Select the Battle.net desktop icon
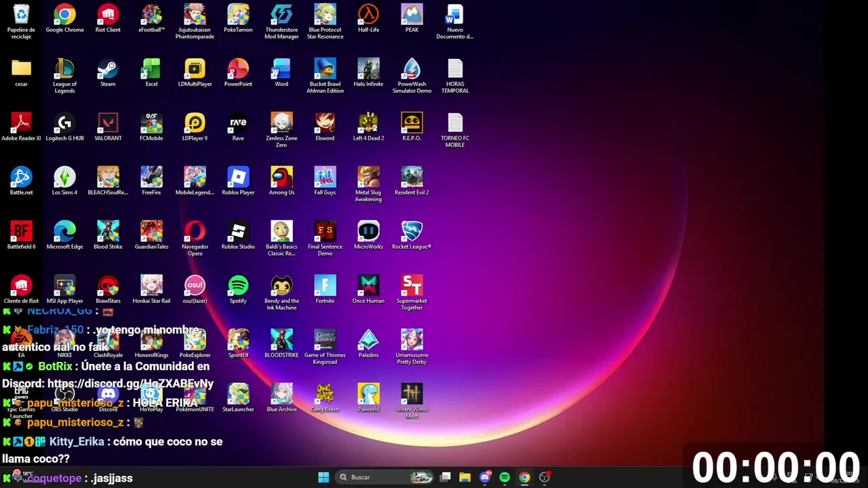 [x=21, y=182]
